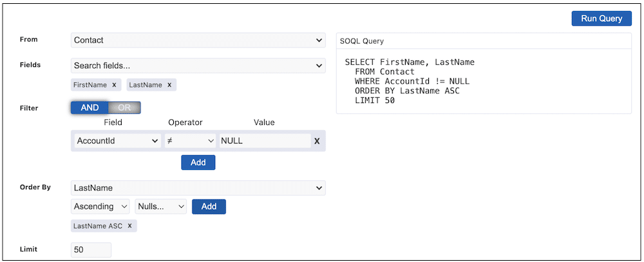Image resolution: width=644 pixels, height=262 pixels.
Task: Select the Ascending sort direction dropdown
Action: [100, 207]
